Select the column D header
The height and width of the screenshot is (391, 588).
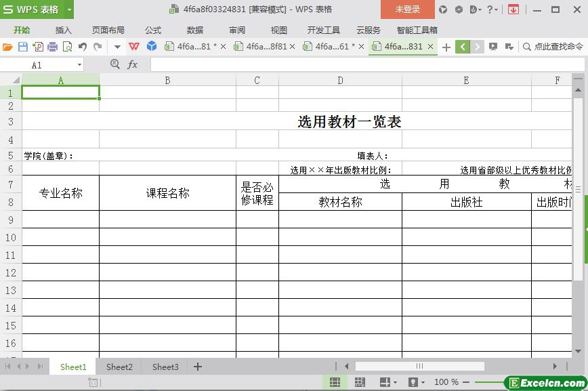point(340,81)
